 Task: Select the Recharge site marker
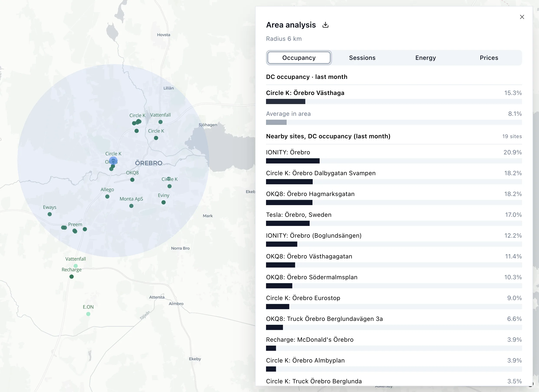72,277
